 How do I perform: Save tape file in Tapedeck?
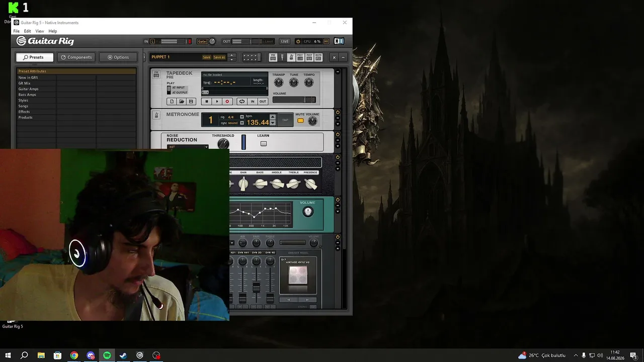(191, 102)
